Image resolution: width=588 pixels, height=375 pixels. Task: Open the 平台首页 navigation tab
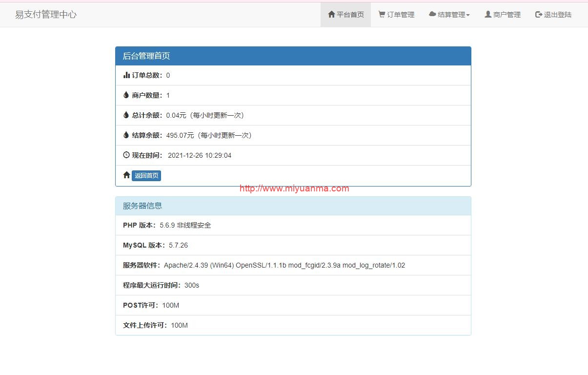click(345, 15)
